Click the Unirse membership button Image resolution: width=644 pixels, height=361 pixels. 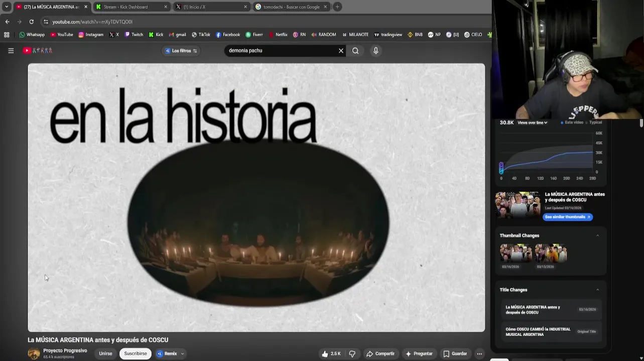click(105, 353)
